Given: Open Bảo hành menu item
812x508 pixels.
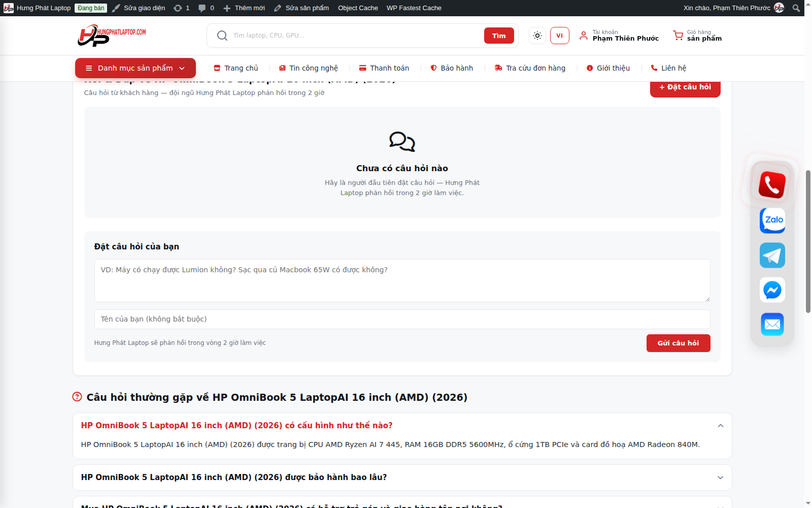Looking at the screenshot, I should click(x=452, y=68).
